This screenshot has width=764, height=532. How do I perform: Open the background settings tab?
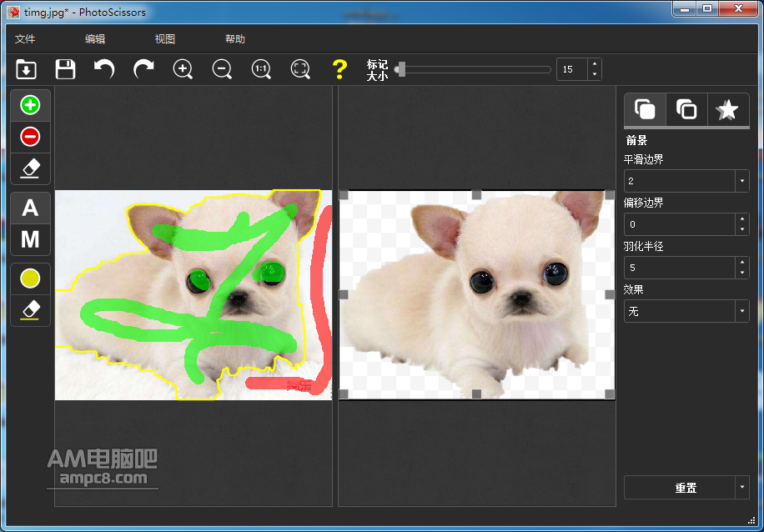686,109
